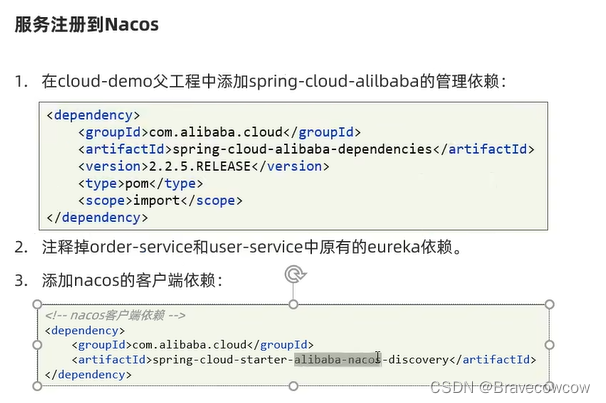The height and width of the screenshot is (403, 606).
Task: Click the comment "<!-- nacos客户端依赖 -->"
Action: point(115,315)
